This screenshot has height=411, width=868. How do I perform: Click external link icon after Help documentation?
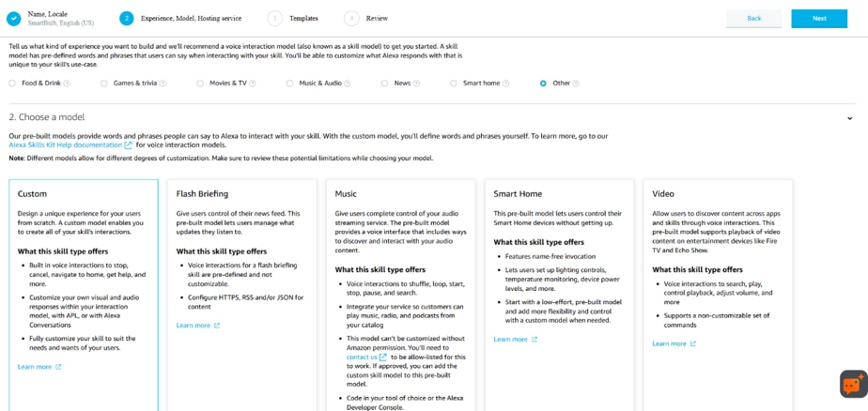[129, 145]
